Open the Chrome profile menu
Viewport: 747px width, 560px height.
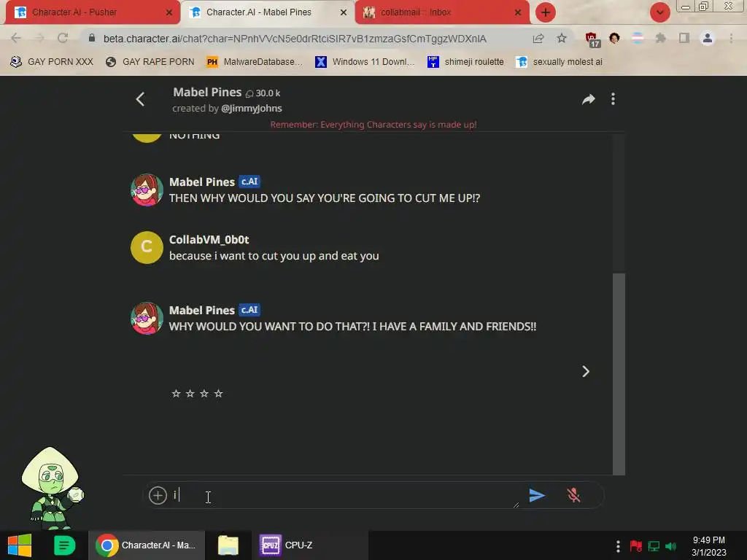point(708,38)
